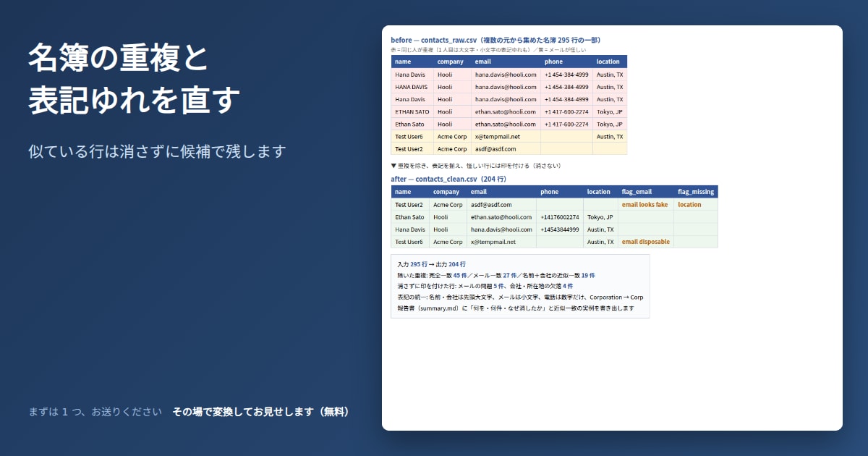
Task: Click the line '▼ 重複を除き、表記を揃え…'
Action: pos(475,166)
